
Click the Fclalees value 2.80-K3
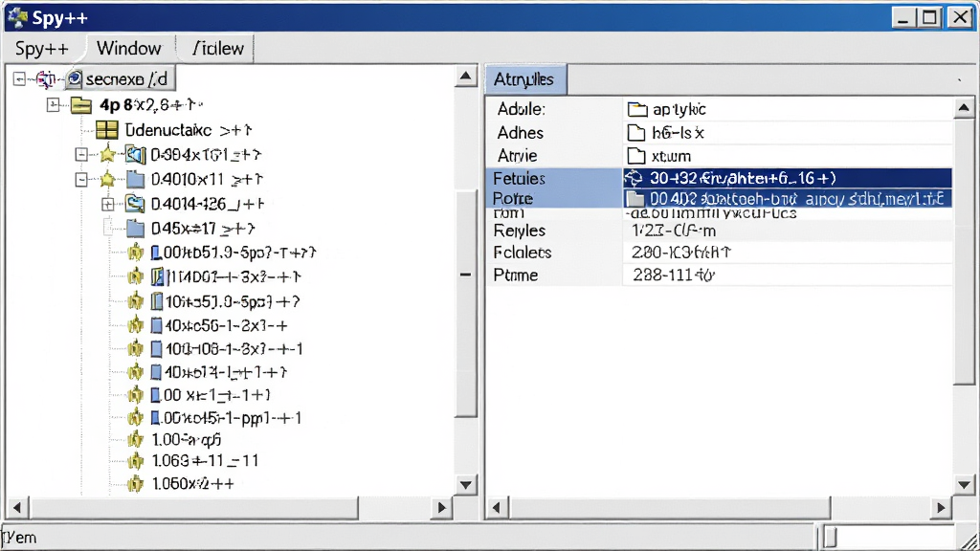coord(681,253)
